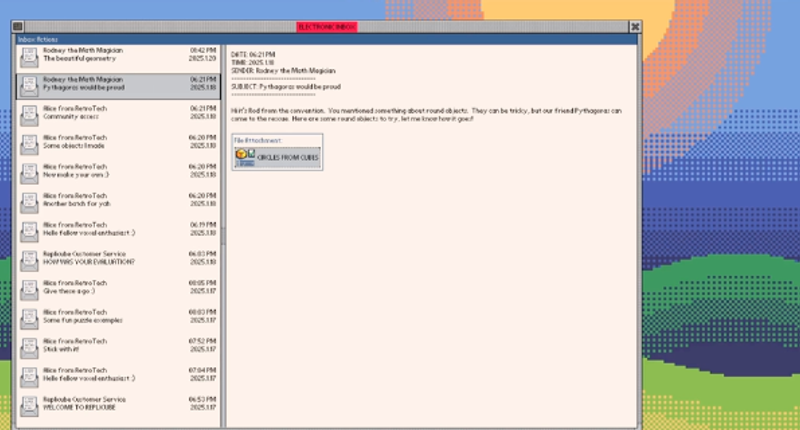
Task: Click envelope icon for "Stick with it!"
Action: 29,348
